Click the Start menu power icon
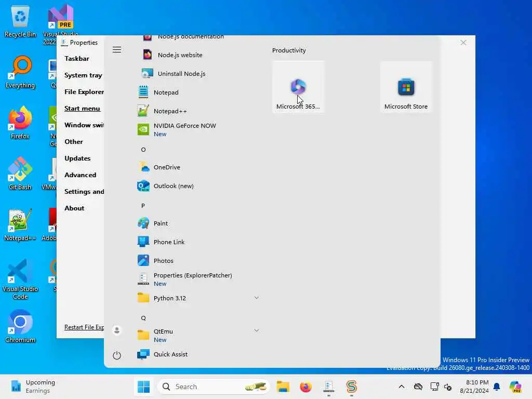 coord(117,355)
